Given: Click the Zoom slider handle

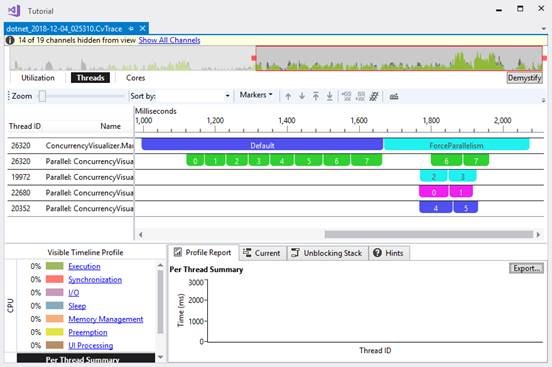Looking at the screenshot, I should tap(42, 96).
